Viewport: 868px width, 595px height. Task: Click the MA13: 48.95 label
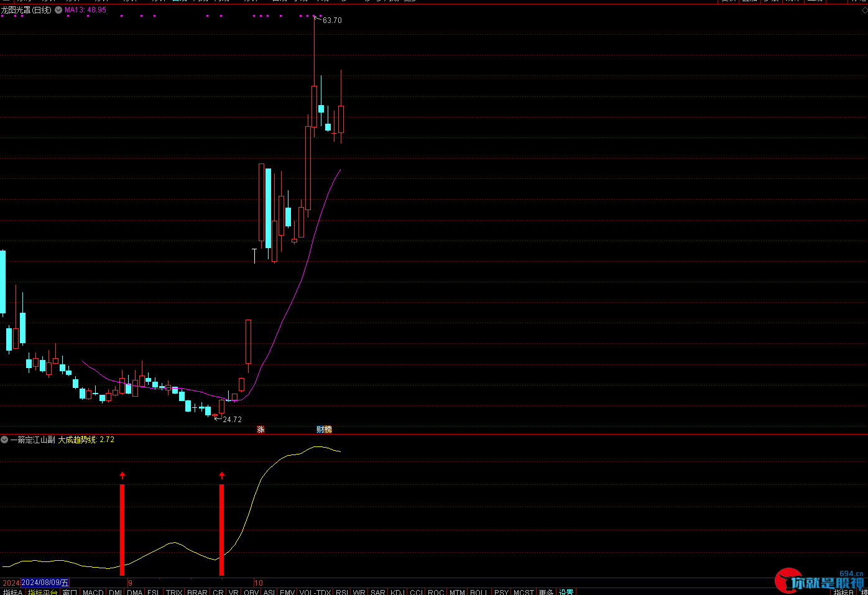coord(85,10)
